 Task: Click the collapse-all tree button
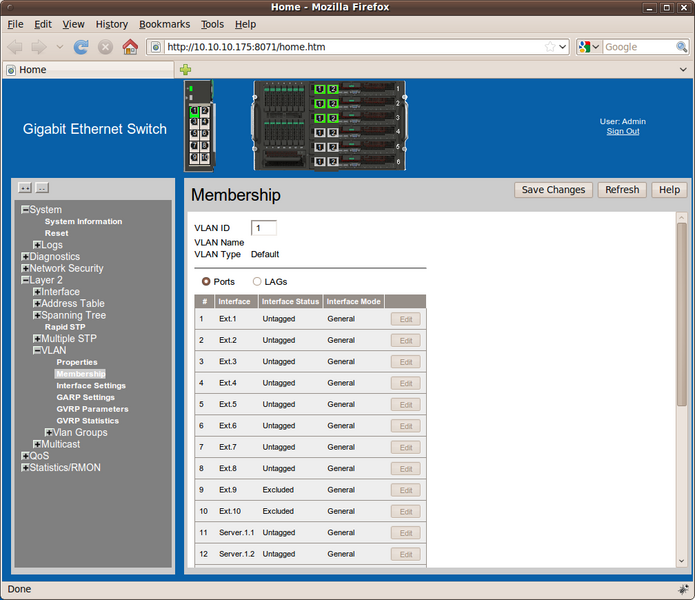42,188
